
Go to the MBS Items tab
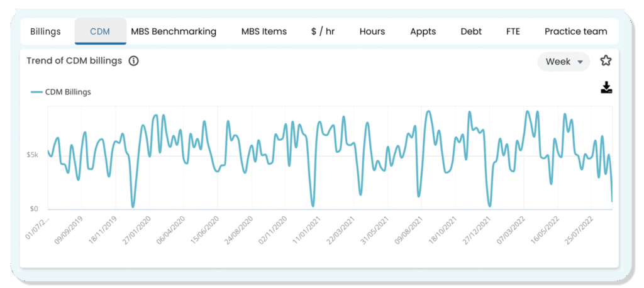pos(264,31)
